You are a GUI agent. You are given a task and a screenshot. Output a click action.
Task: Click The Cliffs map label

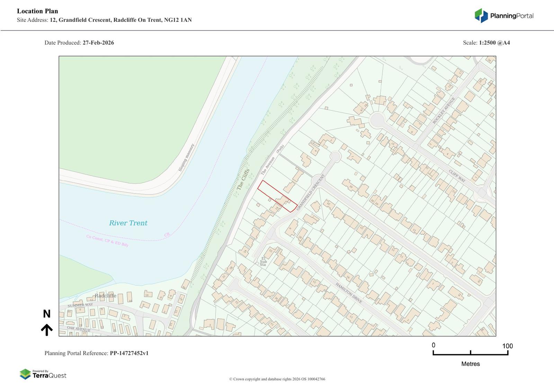point(243,179)
